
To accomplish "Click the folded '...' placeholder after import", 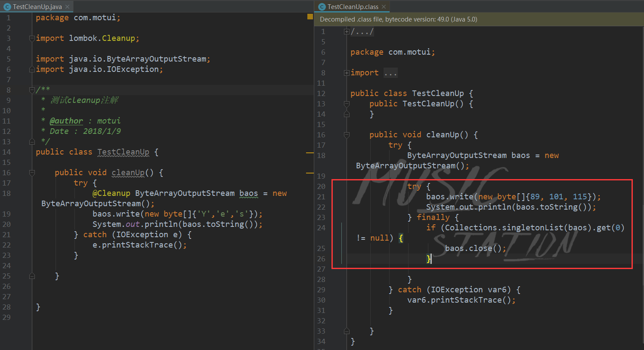I will click(390, 73).
